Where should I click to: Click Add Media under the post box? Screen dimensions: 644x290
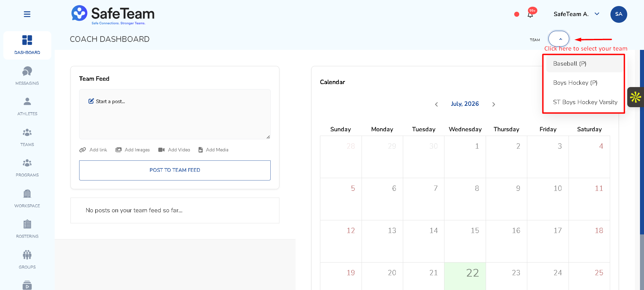tap(213, 150)
